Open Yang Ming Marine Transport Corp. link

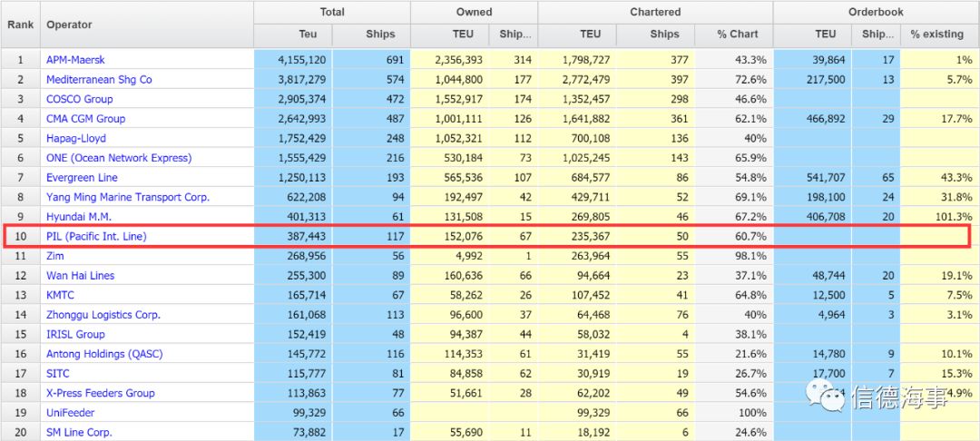pyautogui.click(x=128, y=197)
